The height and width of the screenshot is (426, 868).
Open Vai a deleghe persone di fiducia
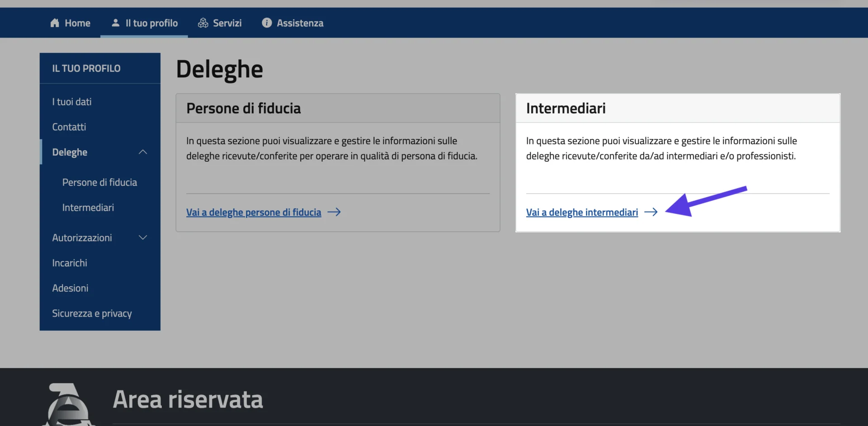coord(254,212)
